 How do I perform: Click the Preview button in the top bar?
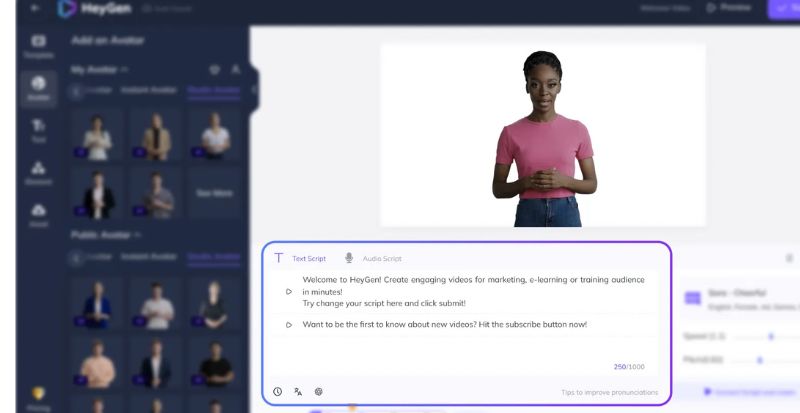(729, 8)
